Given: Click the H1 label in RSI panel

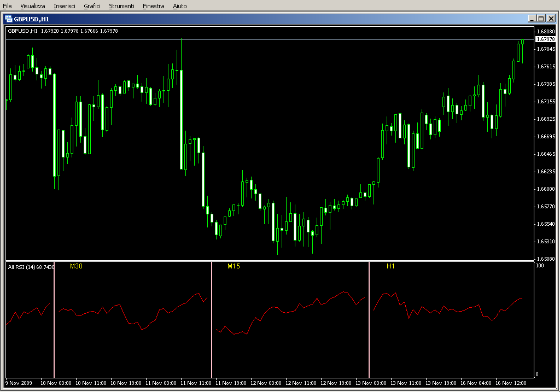Looking at the screenshot, I should [x=390, y=266].
